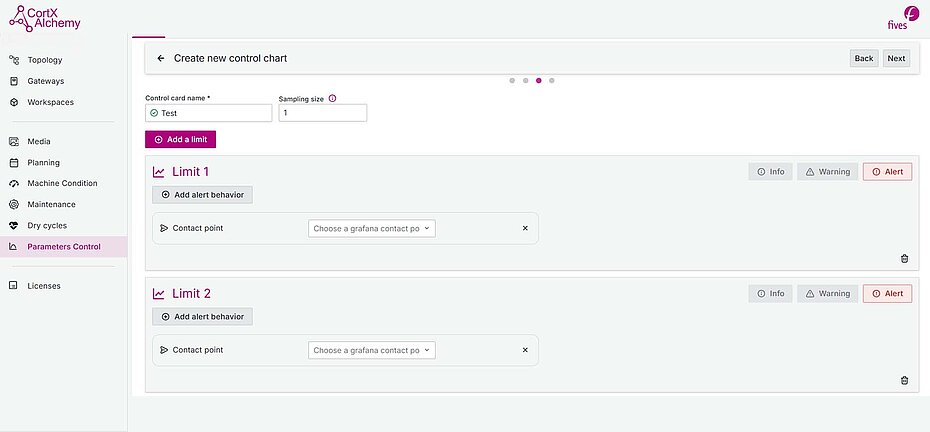Remove Limit 1 contact point with X
930x432 pixels.
(x=525, y=228)
